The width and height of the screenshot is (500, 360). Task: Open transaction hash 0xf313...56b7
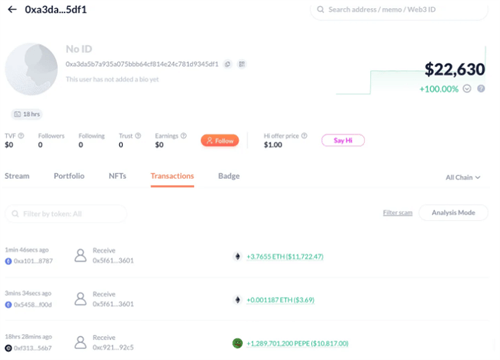[33, 348]
